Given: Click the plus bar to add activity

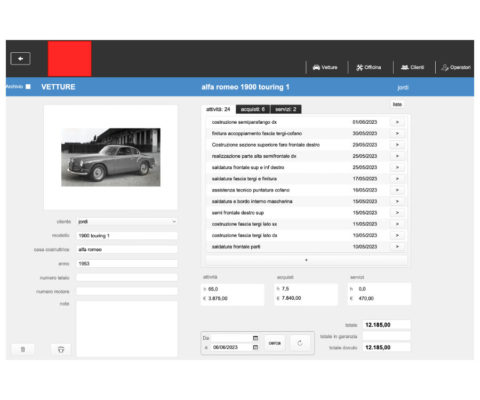Looking at the screenshot, I should (306, 260).
